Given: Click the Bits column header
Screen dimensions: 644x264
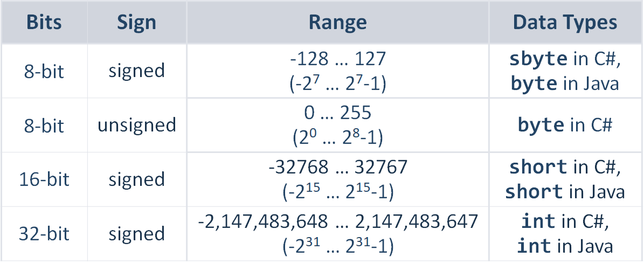Looking at the screenshot, I should [x=44, y=22].
